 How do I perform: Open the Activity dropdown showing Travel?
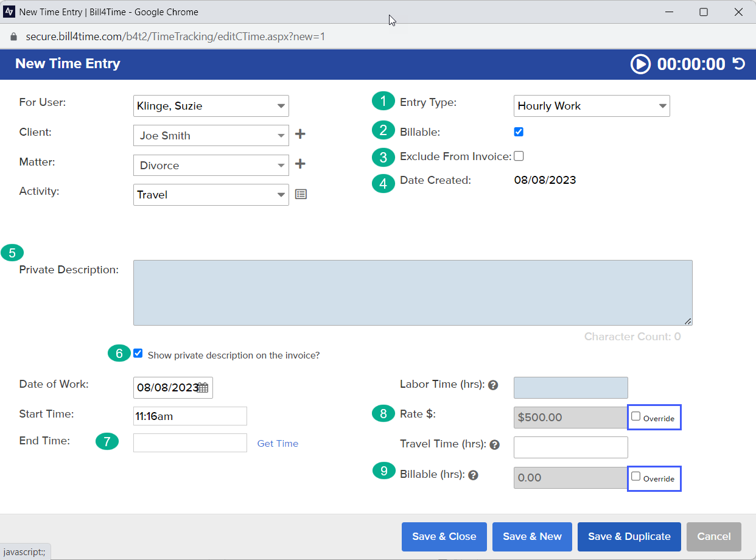pyautogui.click(x=211, y=195)
